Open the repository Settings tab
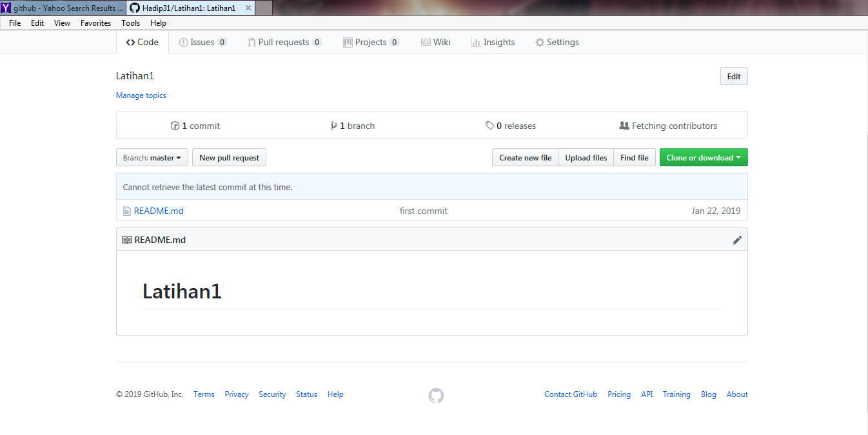868x435 pixels. (557, 42)
